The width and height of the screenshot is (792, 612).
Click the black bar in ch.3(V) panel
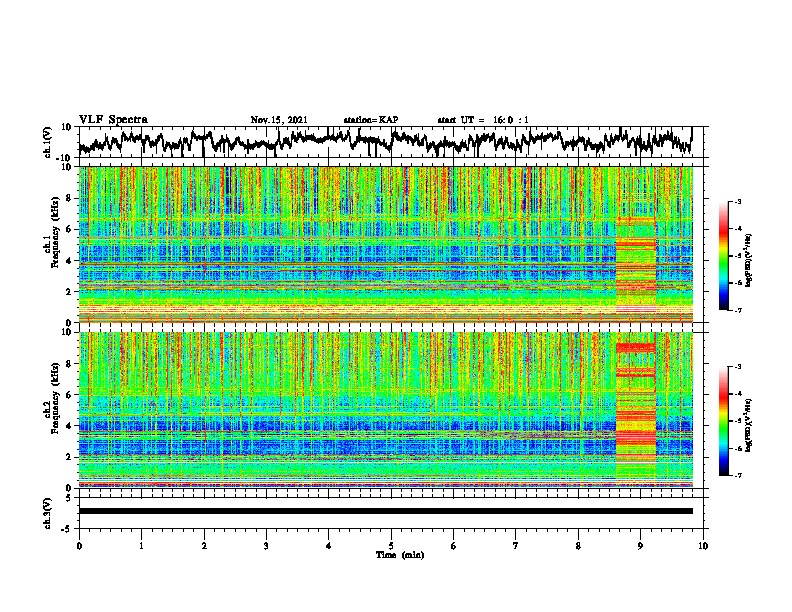point(386,511)
